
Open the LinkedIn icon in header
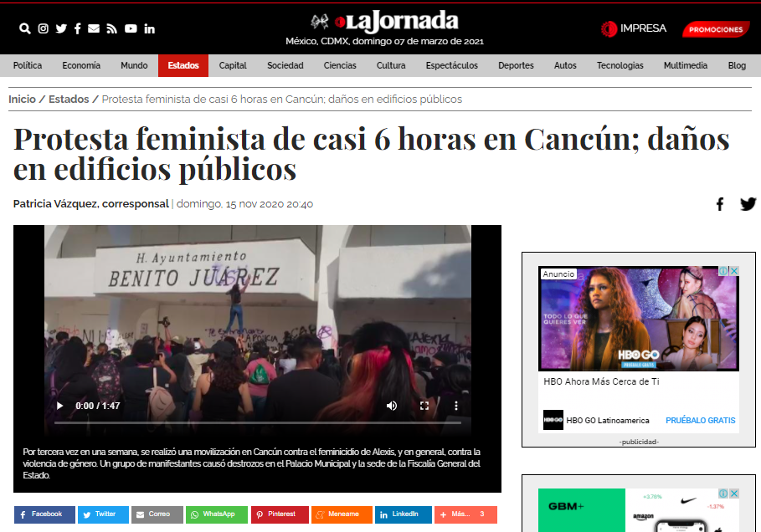click(150, 29)
